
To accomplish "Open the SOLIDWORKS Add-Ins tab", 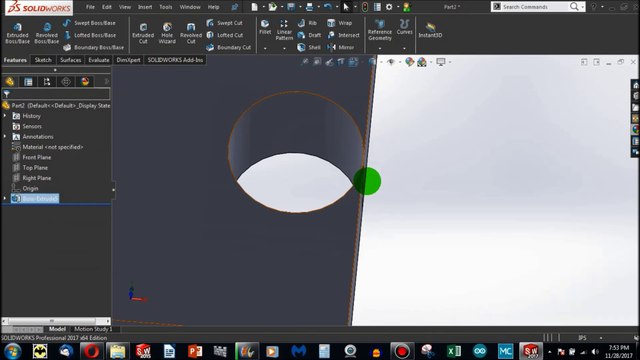I will tap(175, 60).
